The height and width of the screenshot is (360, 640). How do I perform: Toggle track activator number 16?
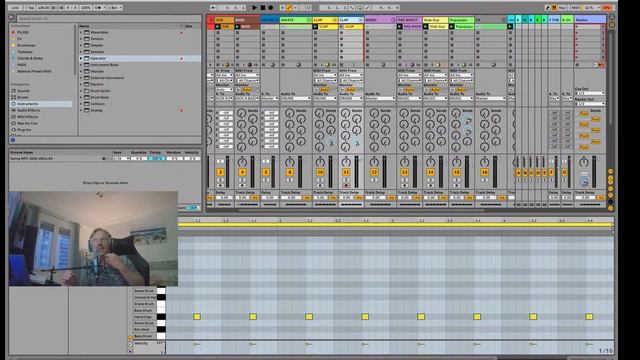click(484, 172)
